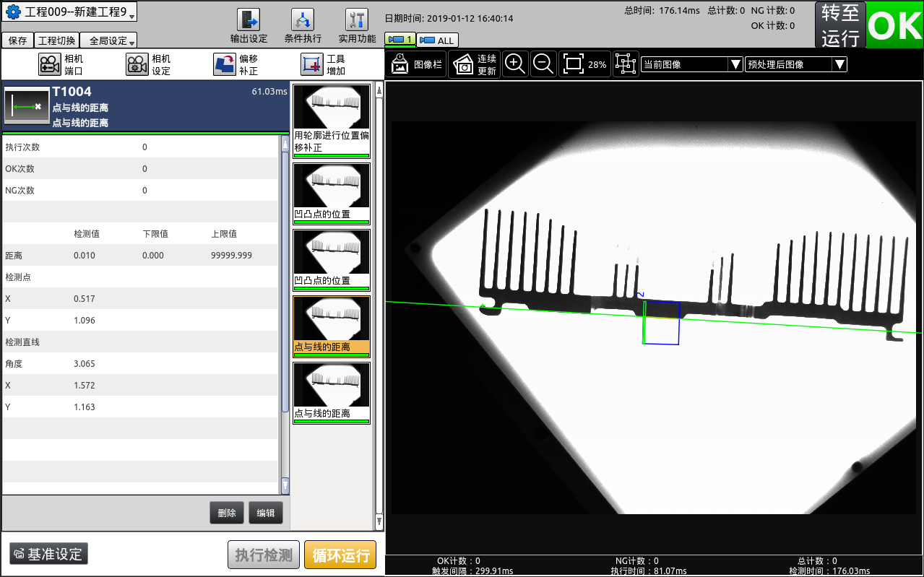Click the 循环运行 button

[340, 555]
